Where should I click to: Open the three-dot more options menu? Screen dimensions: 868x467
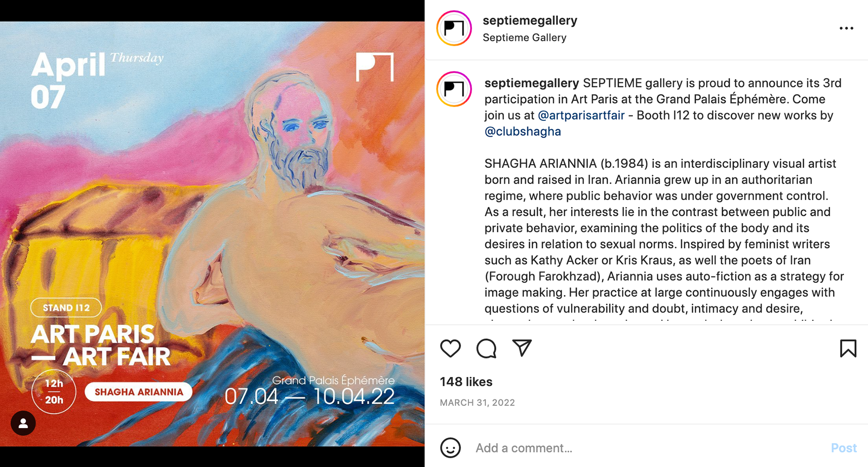[846, 28]
